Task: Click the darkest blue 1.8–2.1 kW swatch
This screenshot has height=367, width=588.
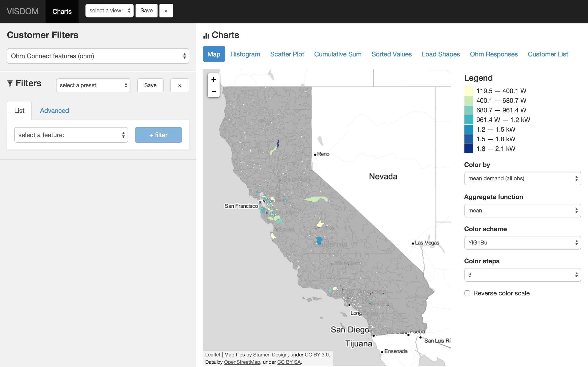Action: coord(469,149)
